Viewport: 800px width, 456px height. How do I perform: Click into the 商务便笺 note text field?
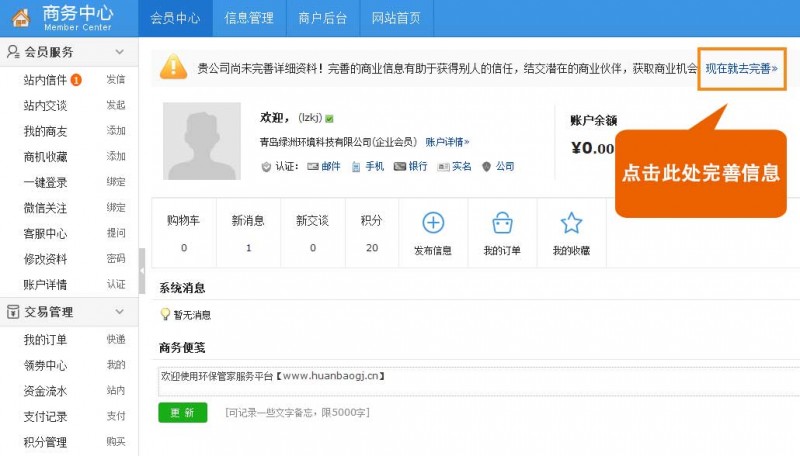479,381
